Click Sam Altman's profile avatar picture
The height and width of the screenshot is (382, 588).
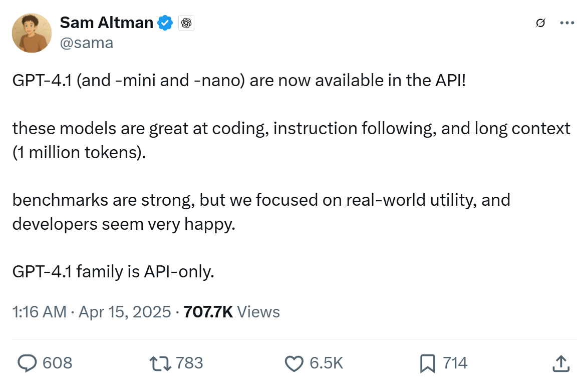[32, 33]
